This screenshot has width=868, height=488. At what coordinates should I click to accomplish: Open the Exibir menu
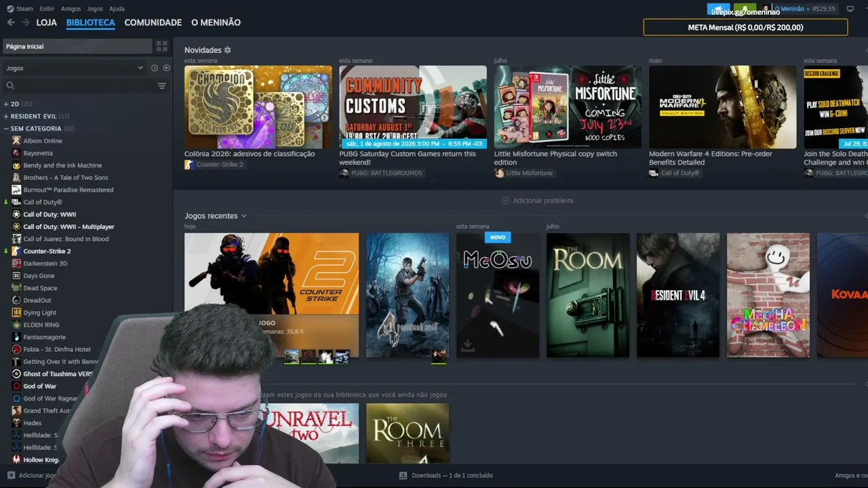pyautogui.click(x=47, y=9)
